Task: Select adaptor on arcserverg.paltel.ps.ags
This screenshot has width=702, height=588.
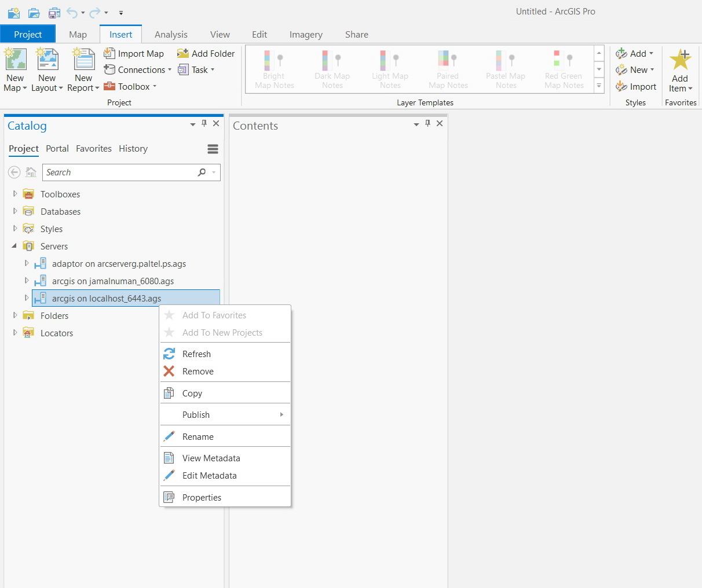Action: click(119, 263)
